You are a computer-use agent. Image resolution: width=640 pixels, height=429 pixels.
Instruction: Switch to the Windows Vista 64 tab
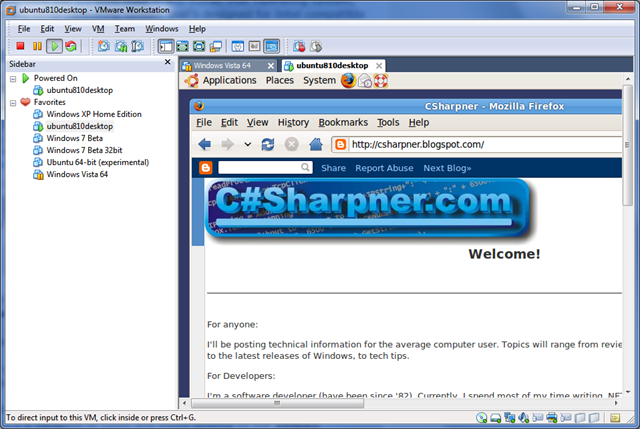(x=222, y=66)
